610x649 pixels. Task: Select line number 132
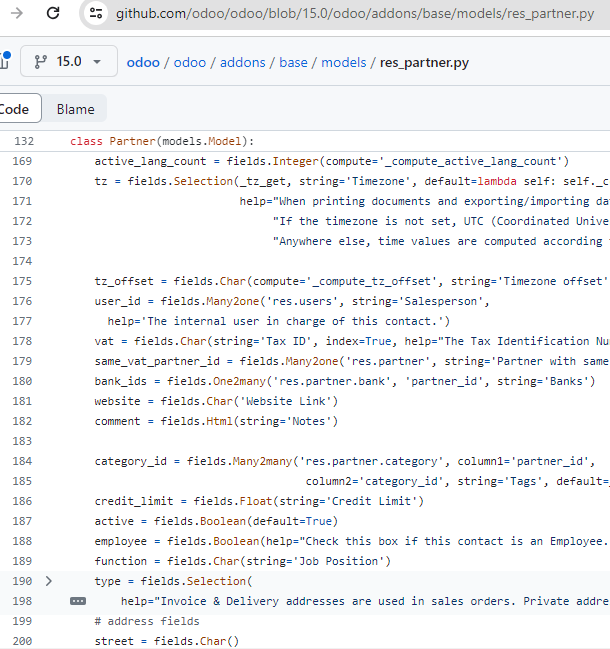(x=24, y=142)
